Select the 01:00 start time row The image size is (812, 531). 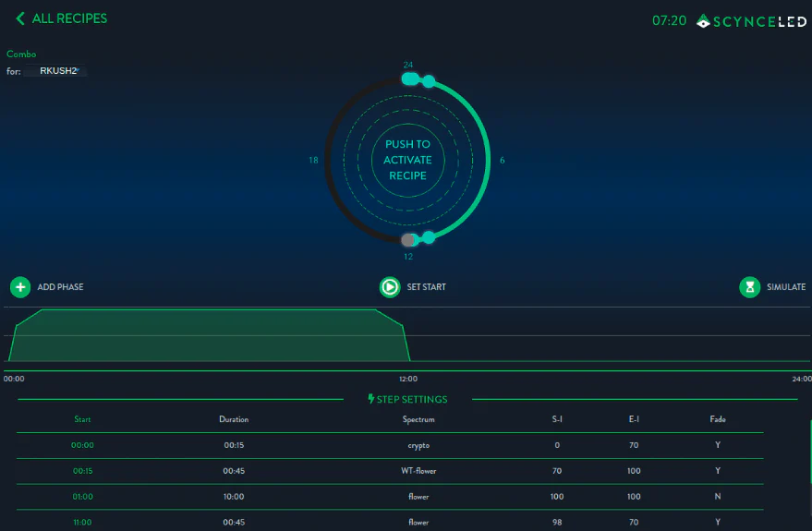click(83, 497)
